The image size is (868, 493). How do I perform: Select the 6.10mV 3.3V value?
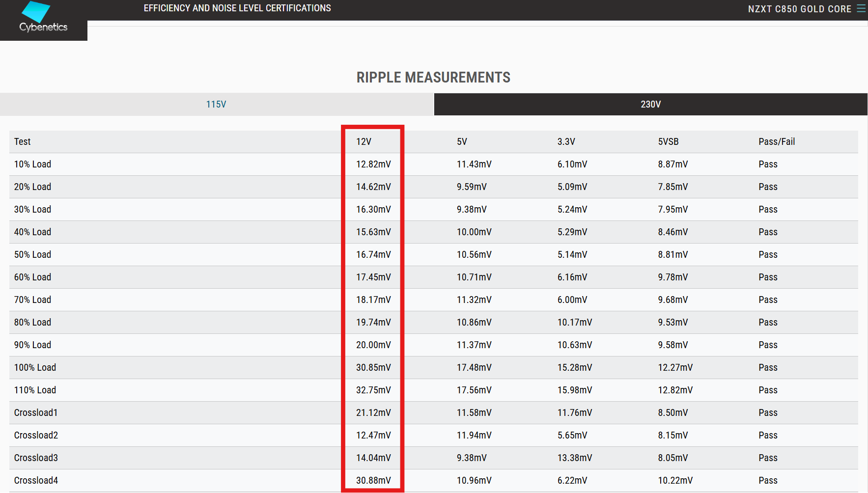tap(572, 164)
